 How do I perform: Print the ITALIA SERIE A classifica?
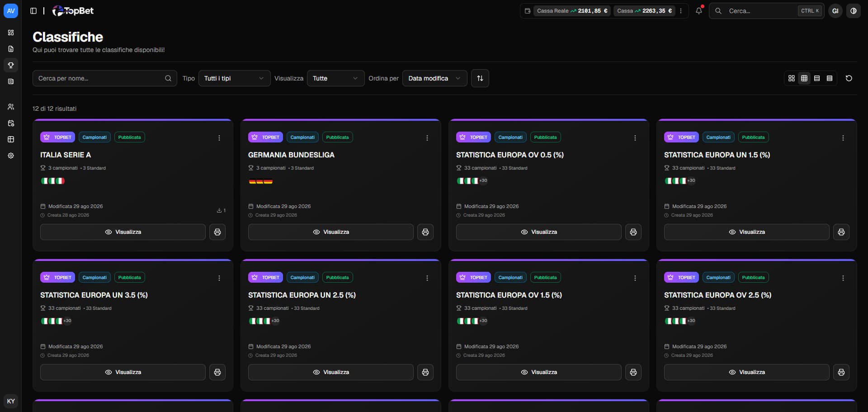click(217, 232)
